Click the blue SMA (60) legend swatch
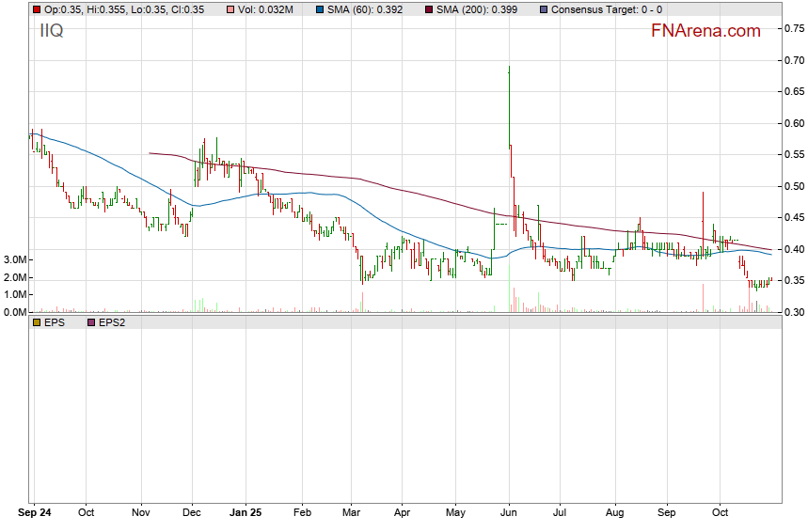808x532 pixels. click(320, 9)
